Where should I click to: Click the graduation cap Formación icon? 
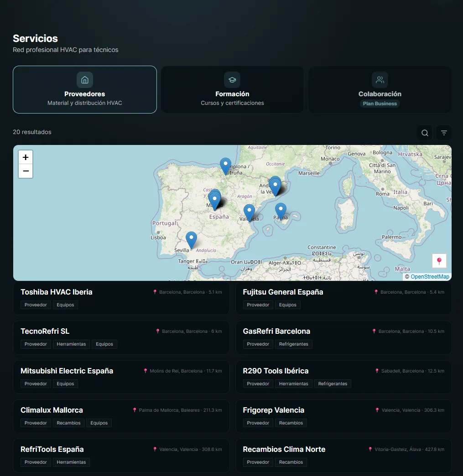(232, 80)
